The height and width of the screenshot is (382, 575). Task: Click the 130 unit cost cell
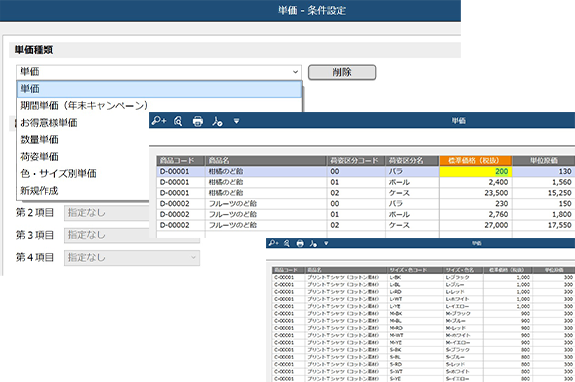[543, 171]
